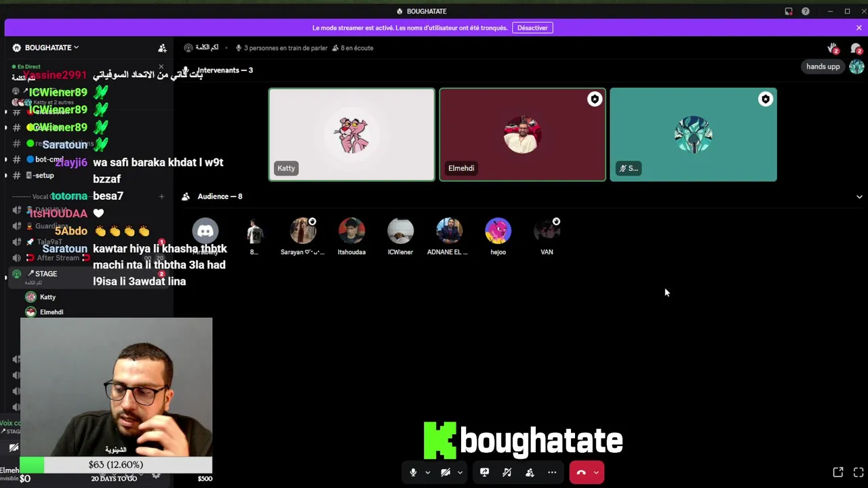Click the move to audience icon
Image resolution: width=868 pixels, height=488 pixels.
(x=530, y=472)
